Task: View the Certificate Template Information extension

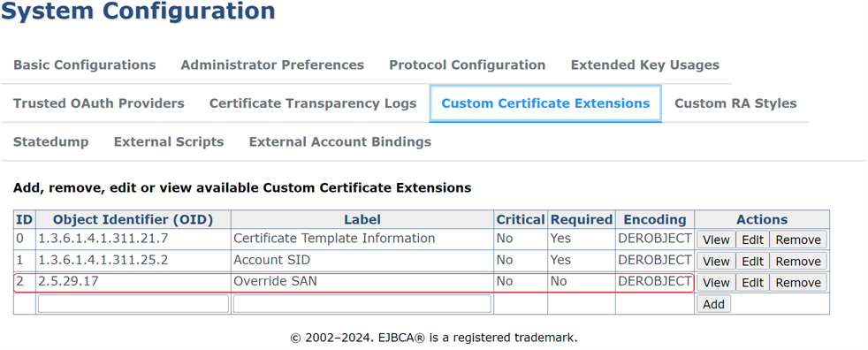Action: click(x=716, y=240)
